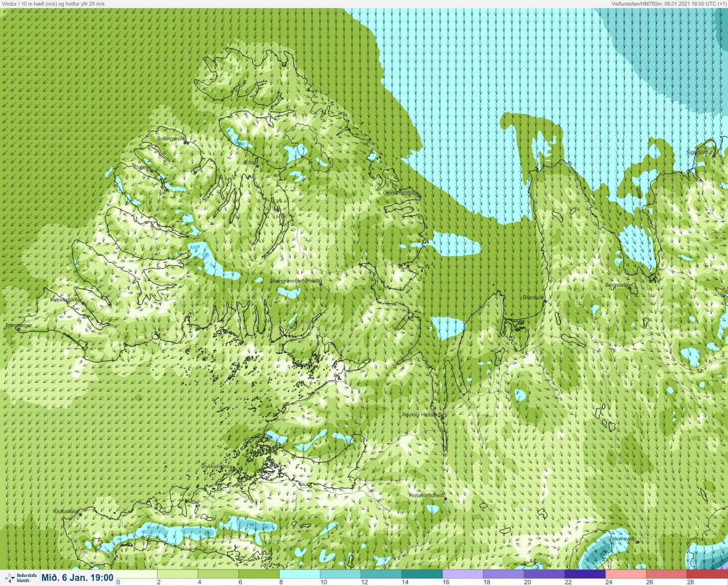The height and width of the screenshot is (586, 728).
Task: Click the Siglufjörður station label
Action: [x=700, y=152]
